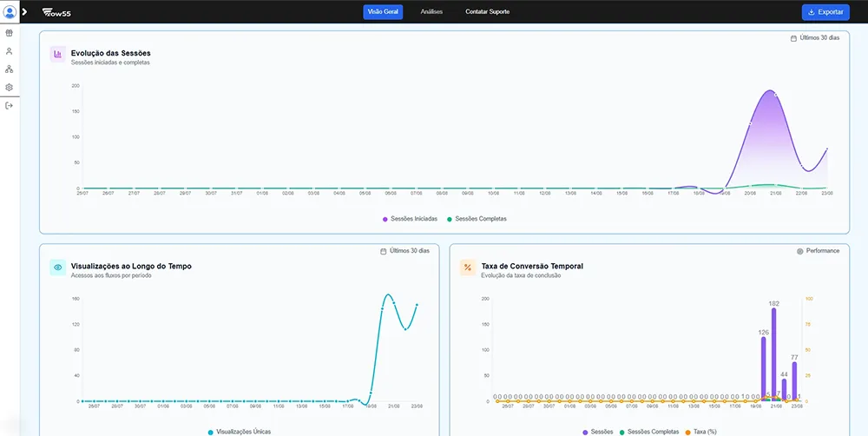Click the purple Sessões legend color dot
Viewport: 868px width, 436px height.
(x=586, y=432)
